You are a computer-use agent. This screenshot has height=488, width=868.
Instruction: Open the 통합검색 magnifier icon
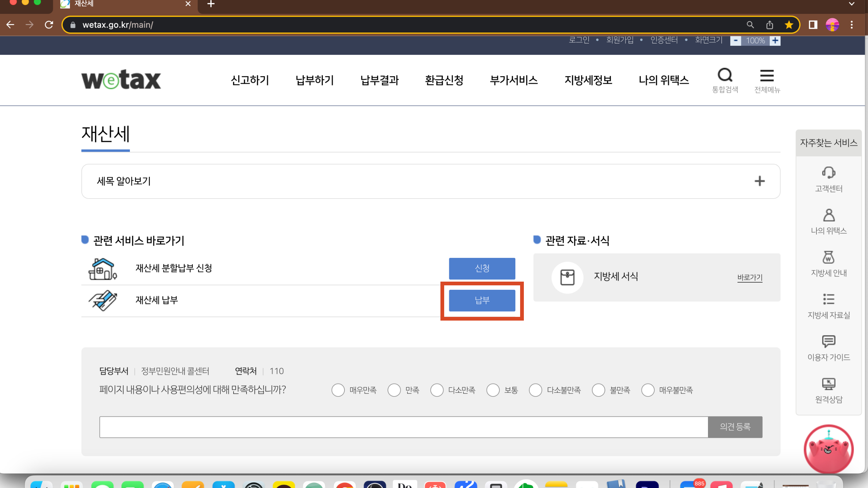pyautogui.click(x=725, y=76)
